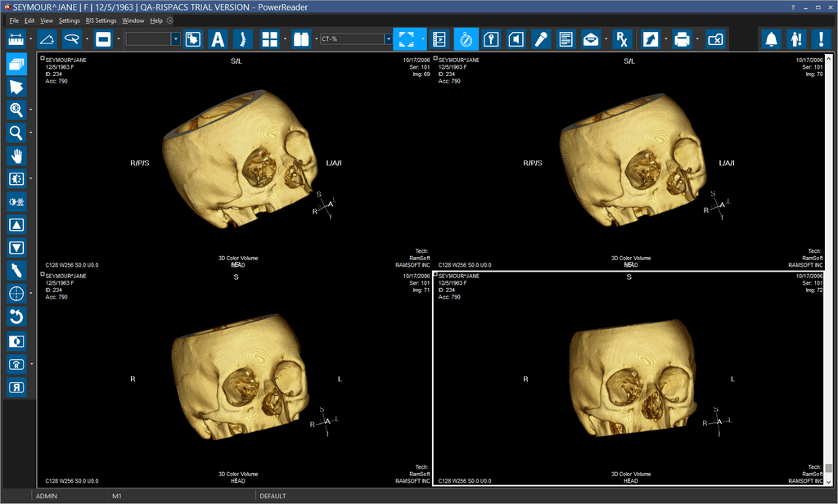This screenshot has height=504, width=838.
Task: Click the previous image up-arrow button
Action: click(x=16, y=225)
